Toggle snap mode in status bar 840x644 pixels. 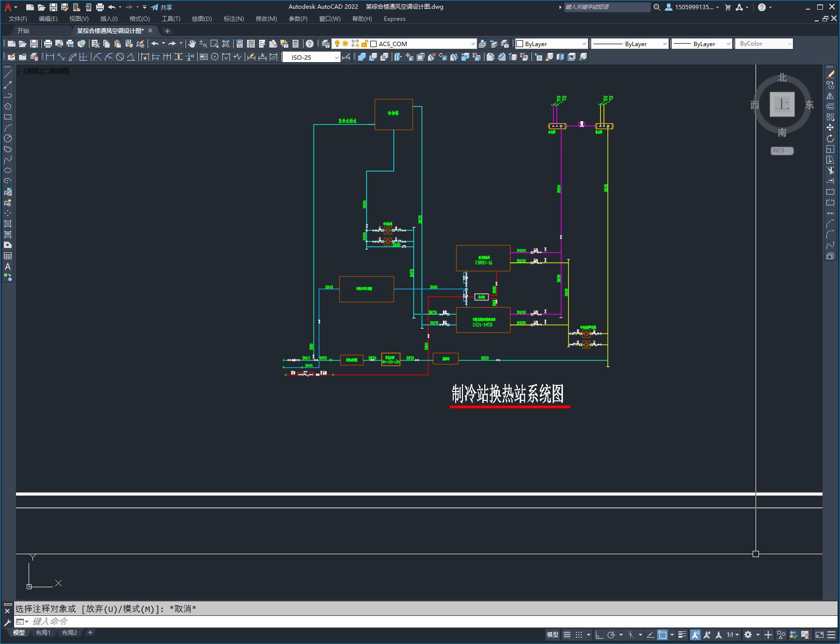(579, 635)
